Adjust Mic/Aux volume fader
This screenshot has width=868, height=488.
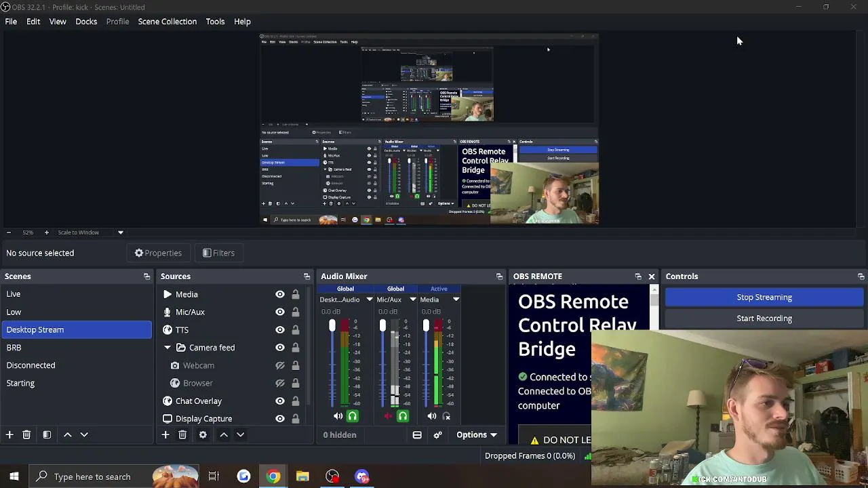(x=382, y=326)
